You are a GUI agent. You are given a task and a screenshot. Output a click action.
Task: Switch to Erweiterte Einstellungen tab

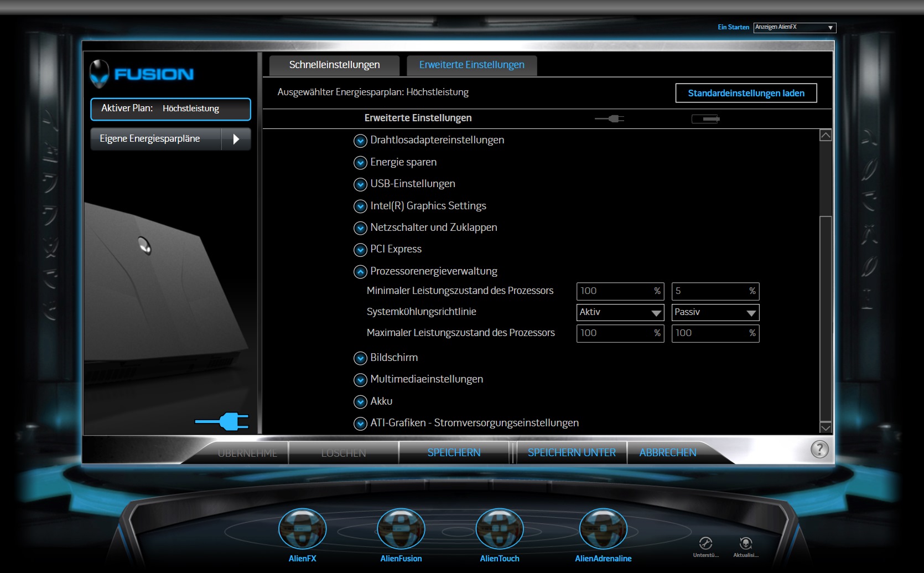471,65
